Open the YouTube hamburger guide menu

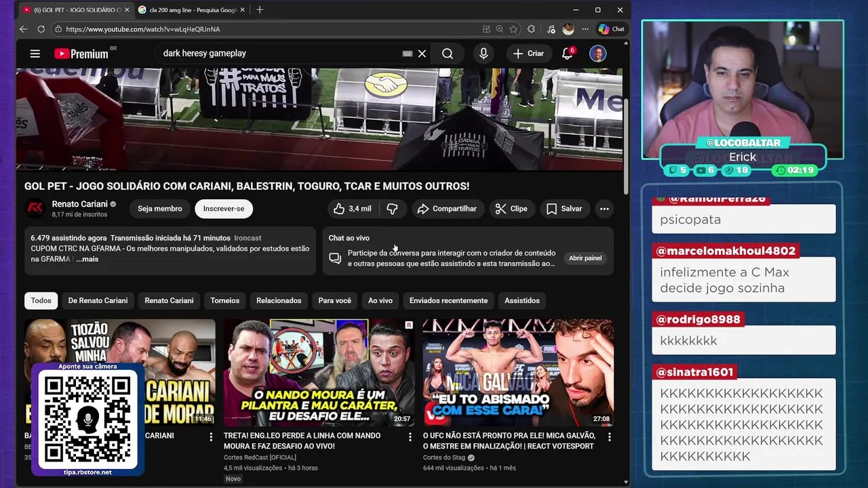pos(35,54)
